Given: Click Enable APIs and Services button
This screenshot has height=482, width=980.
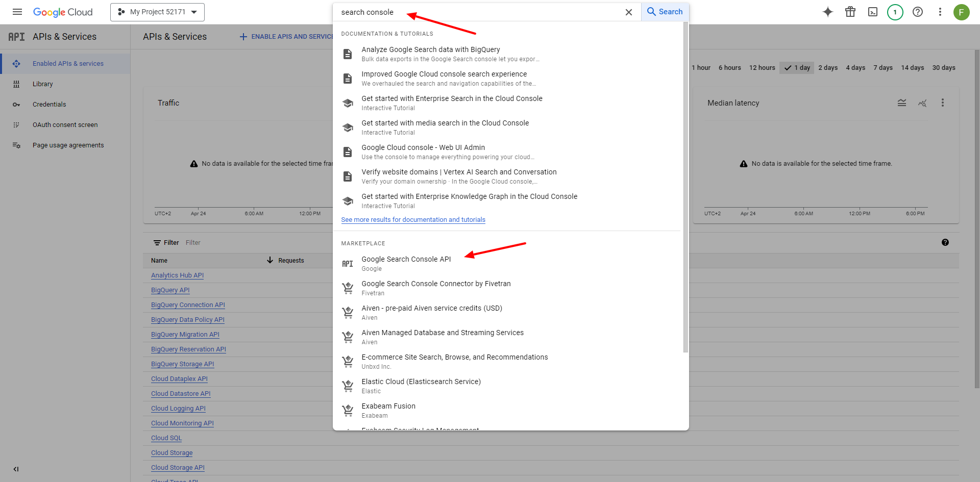Looking at the screenshot, I should (286, 37).
